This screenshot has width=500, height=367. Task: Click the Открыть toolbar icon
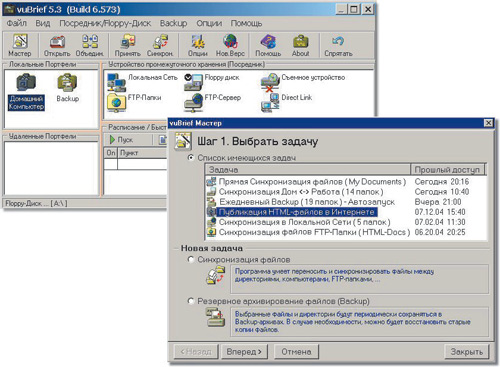(57, 45)
